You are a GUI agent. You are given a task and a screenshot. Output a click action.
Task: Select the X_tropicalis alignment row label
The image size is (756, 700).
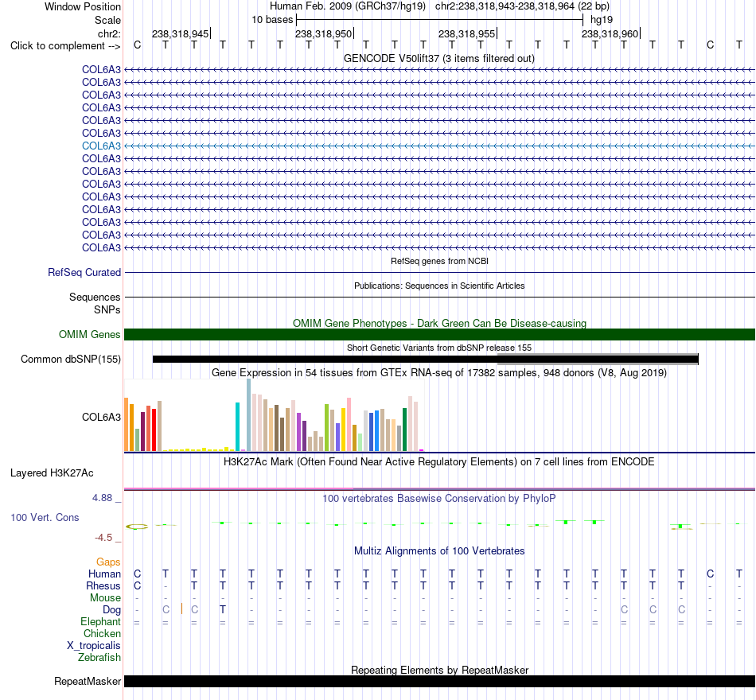94,646
